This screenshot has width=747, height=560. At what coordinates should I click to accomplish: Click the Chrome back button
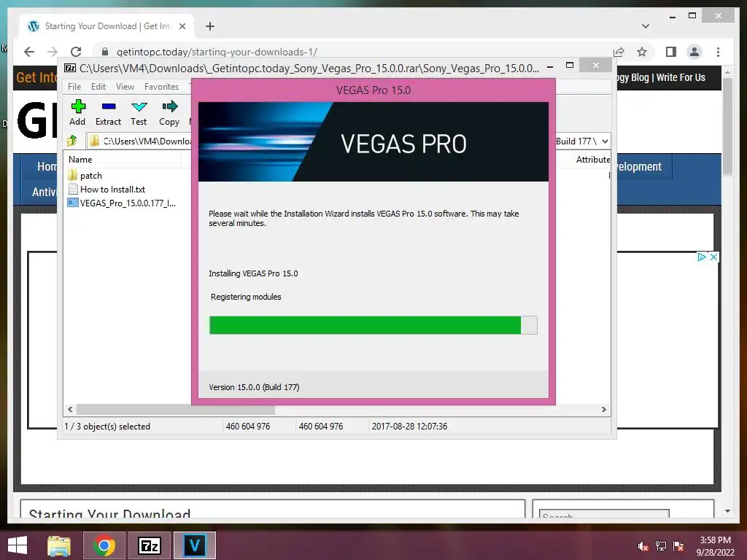29,52
